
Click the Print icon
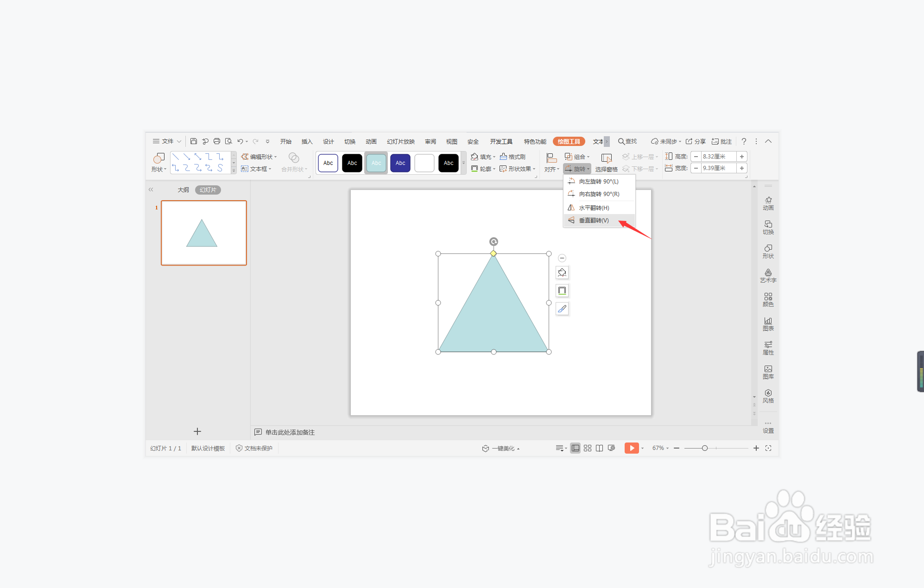(x=217, y=141)
